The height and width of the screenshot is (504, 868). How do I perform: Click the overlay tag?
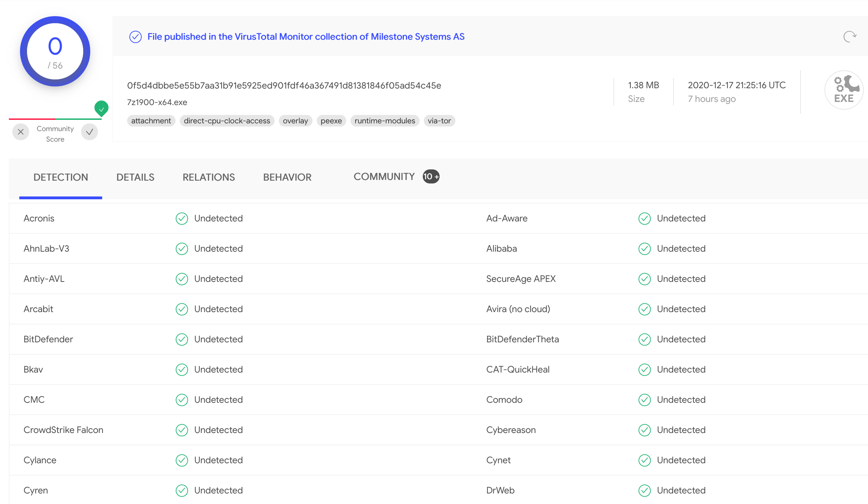tap(295, 121)
